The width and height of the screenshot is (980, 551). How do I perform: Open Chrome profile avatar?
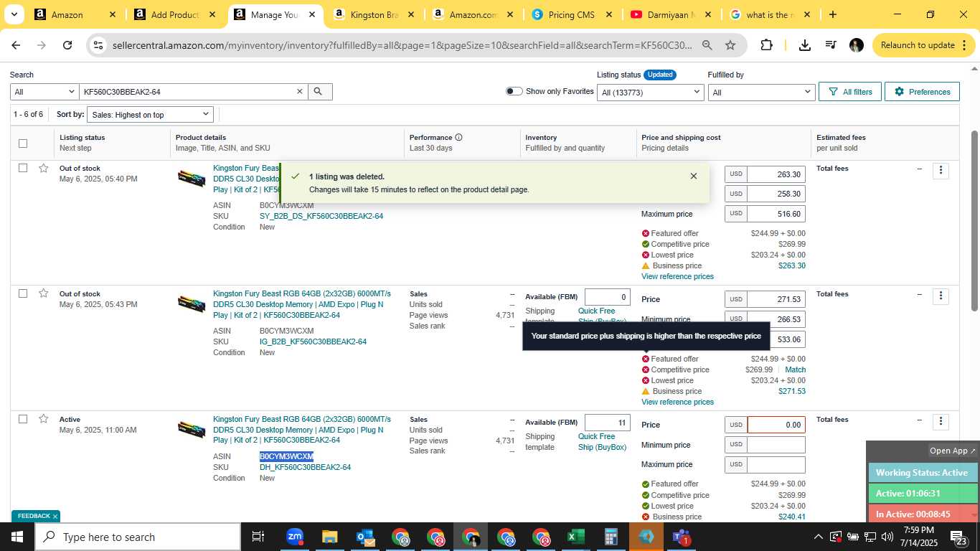[857, 45]
